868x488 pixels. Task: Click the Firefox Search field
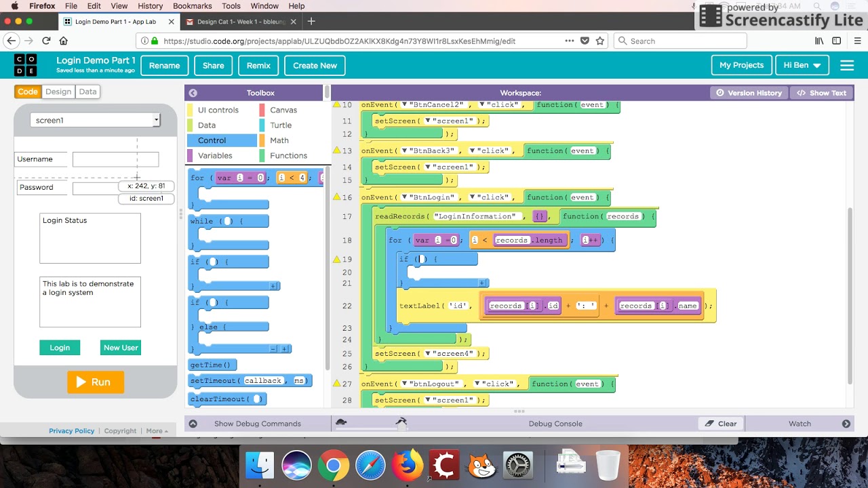coord(680,41)
